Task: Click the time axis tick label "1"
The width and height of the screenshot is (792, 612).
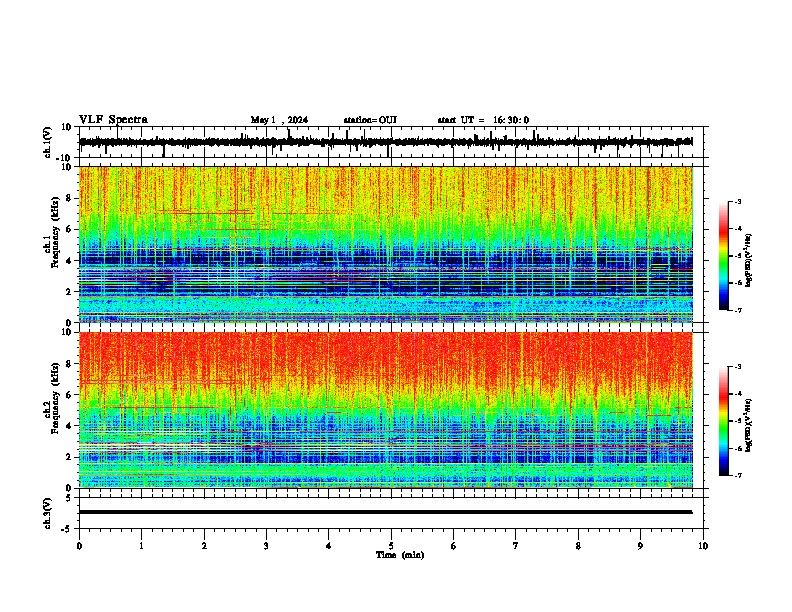Action: tap(141, 546)
